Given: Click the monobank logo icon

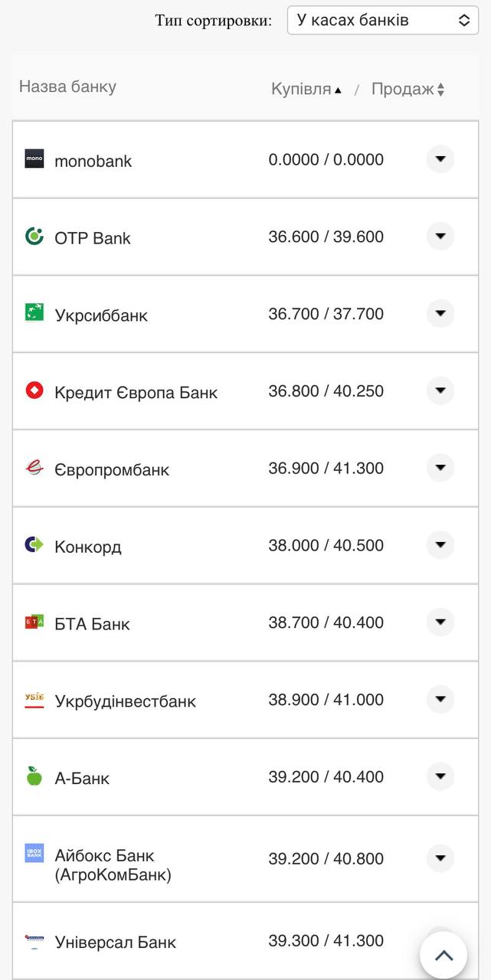Looking at the screenshot, I should (x=34, y=159).
